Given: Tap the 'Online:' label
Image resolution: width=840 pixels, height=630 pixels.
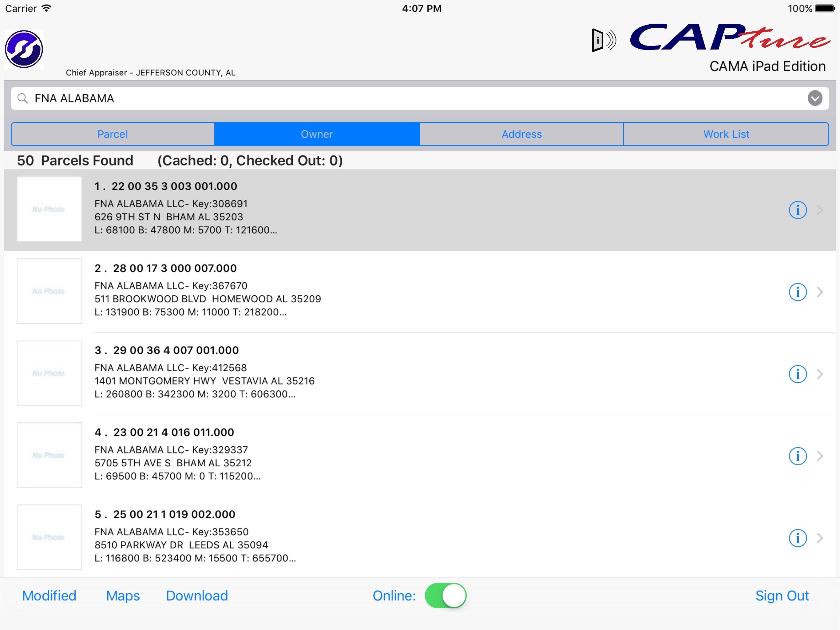Looking at the screenshot, I should tap(394, 596).
